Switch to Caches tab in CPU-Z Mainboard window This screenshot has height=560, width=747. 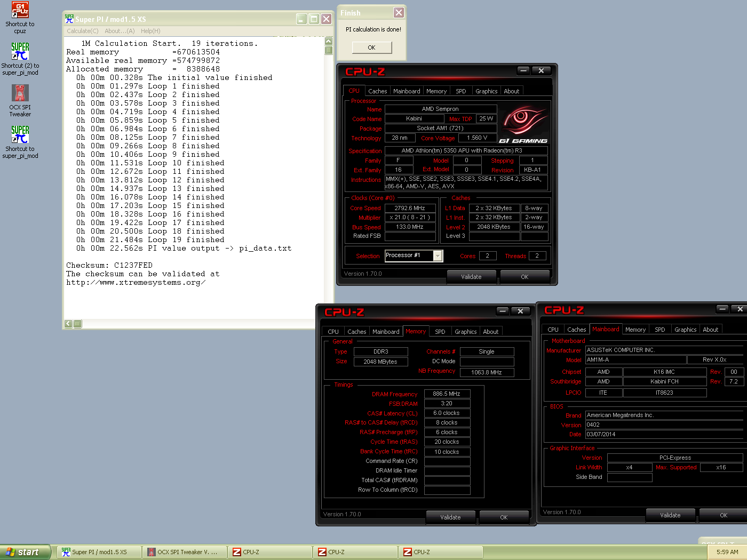577,330
